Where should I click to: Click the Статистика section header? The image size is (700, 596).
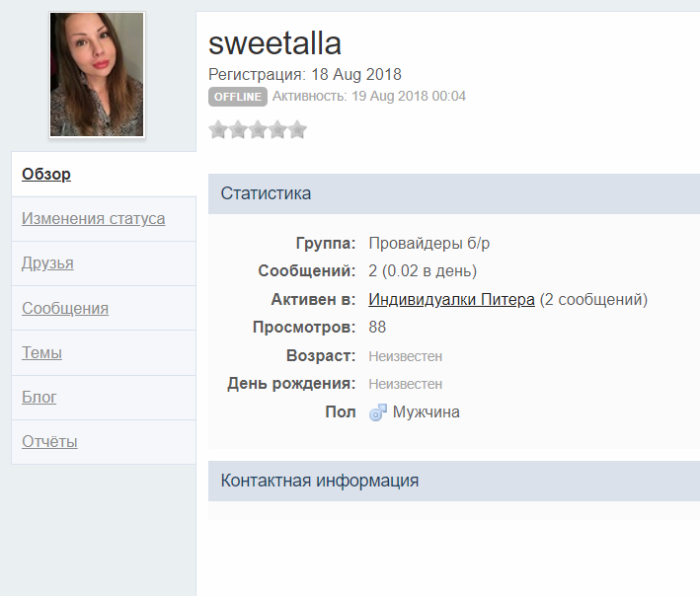pyautogui.click(x=266, y=193)
